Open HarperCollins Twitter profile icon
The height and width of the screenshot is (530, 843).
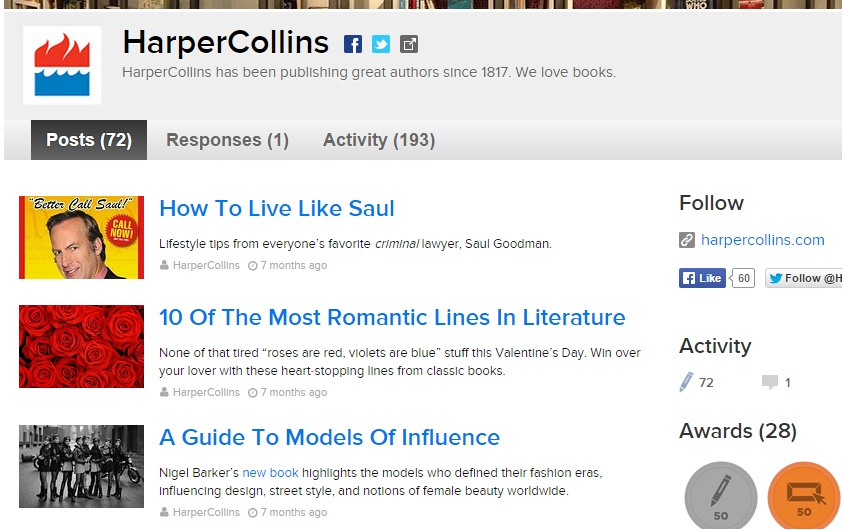(x=381, y=44)
